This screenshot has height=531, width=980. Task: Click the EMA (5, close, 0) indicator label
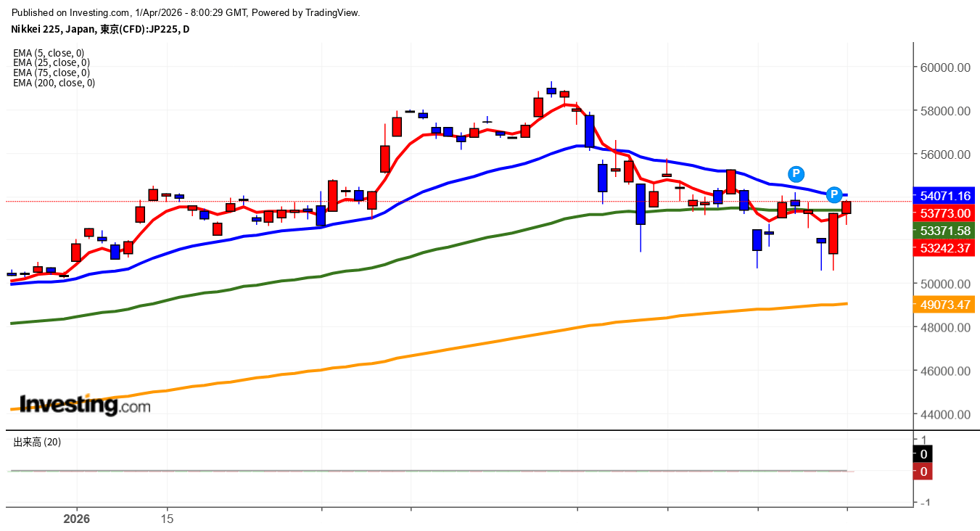49,53
